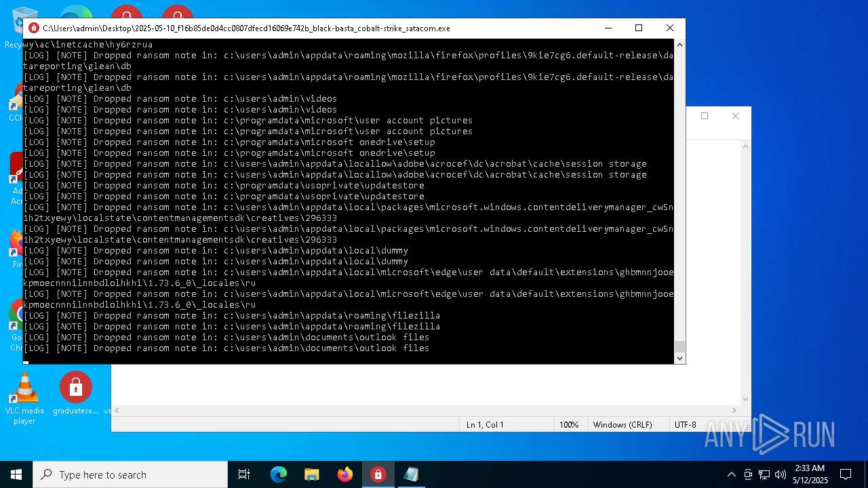868x488 pixels.
Task: Click the lock icon in console title bar
Action: click(x=34, y=28)
